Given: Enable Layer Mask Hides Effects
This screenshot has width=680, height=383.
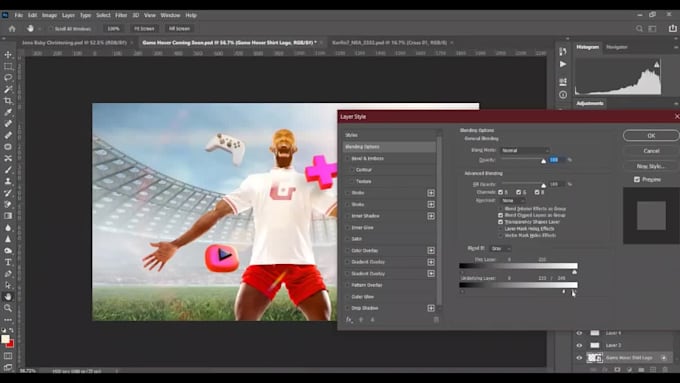Looking at the screenshot, I should tap(500, 229).
